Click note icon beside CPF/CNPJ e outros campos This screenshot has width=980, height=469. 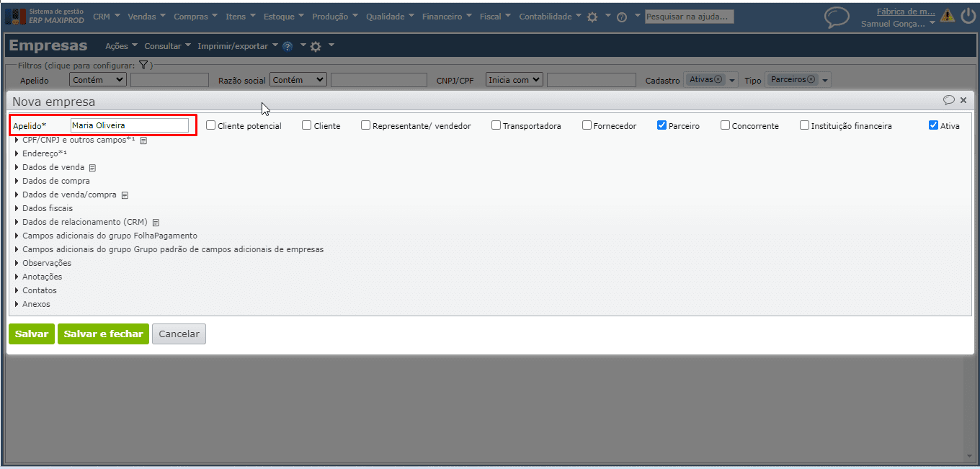(143, 140)
